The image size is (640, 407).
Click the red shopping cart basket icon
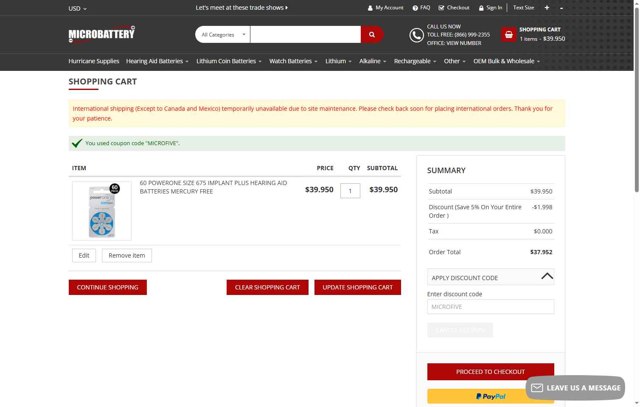click(x=509, y=35)
